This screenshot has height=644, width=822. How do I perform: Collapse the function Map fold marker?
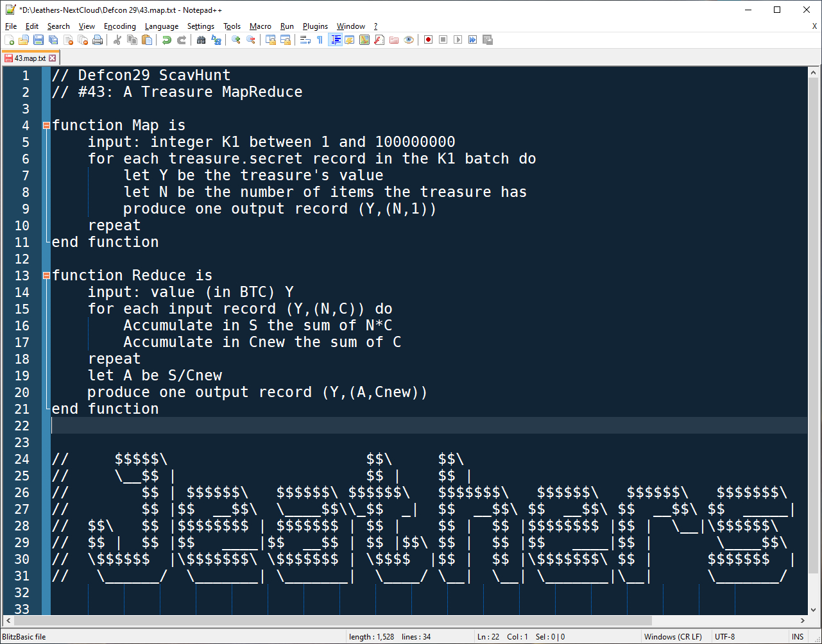[x=46, y=126]
